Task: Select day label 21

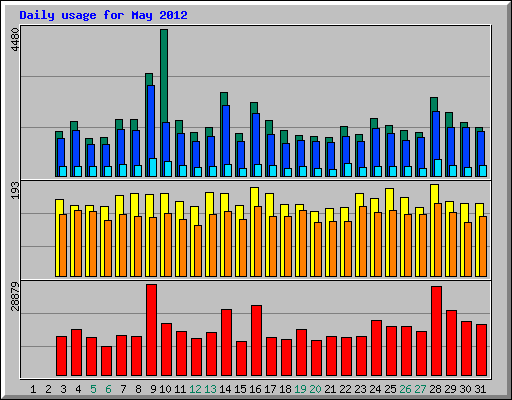Action: tap(330, 389)
